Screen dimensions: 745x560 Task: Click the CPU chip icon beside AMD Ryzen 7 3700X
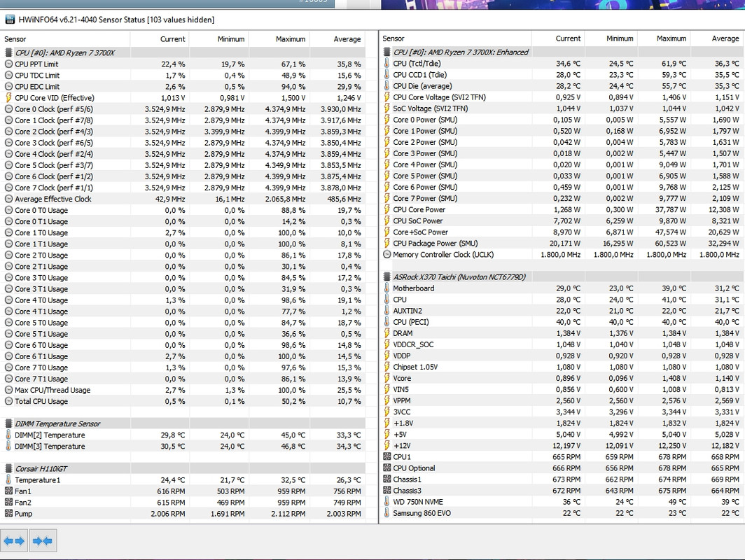tap(8, 52)
